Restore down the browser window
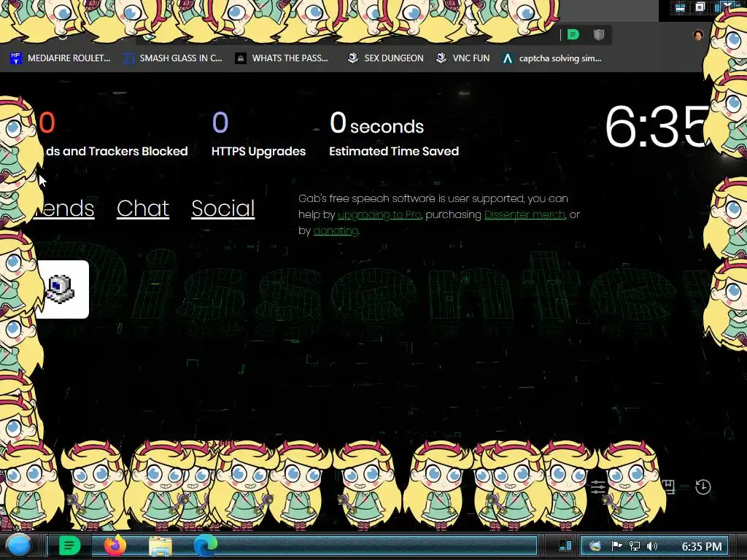This screenshot has width=747, height=560. (x=700, y=7)
